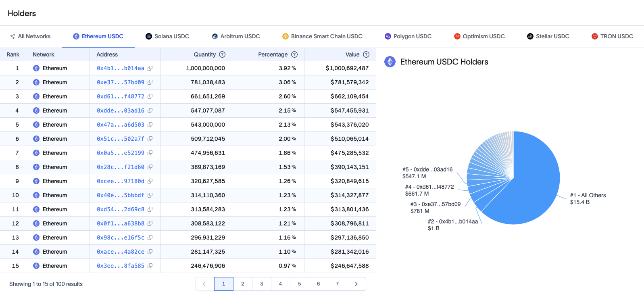This screenshot has height=294, width=644.
Task: Open holder address 0xcee...97180d
Action: [x=121, y=181]
